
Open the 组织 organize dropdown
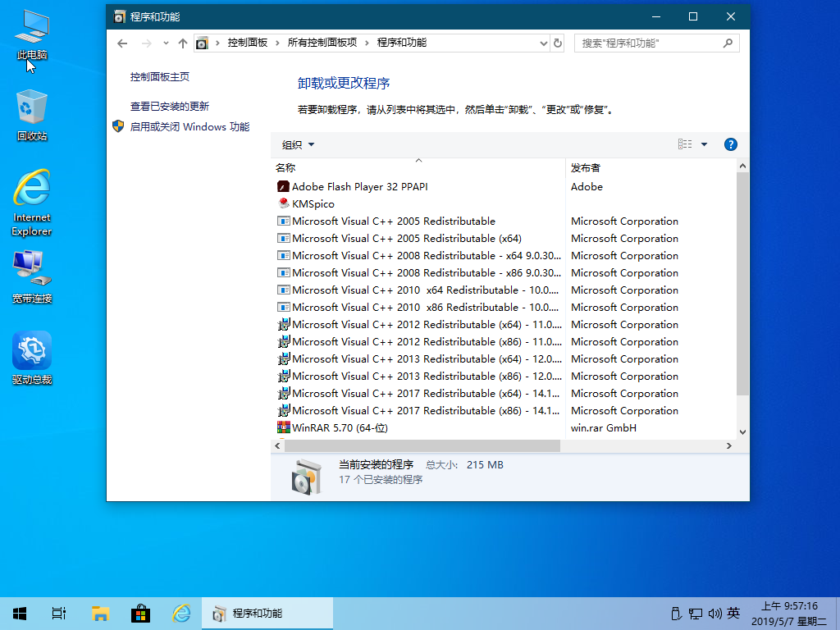point(298,144)
